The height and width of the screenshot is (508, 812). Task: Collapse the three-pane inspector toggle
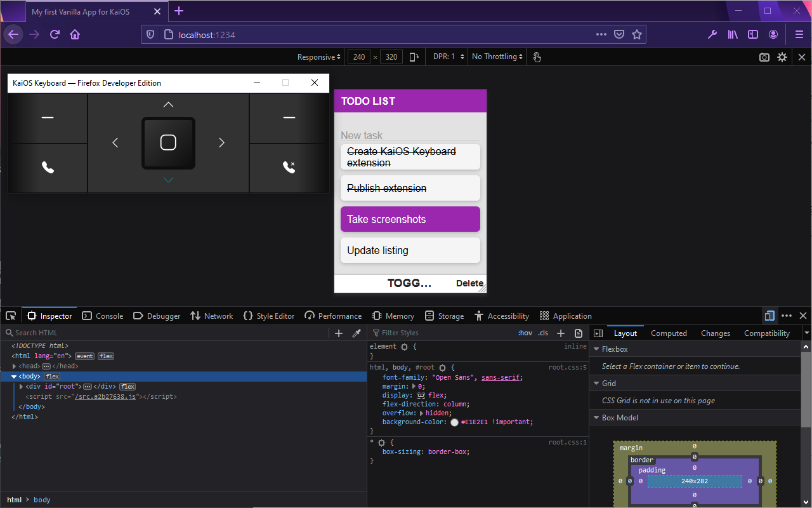coord(598,333)
